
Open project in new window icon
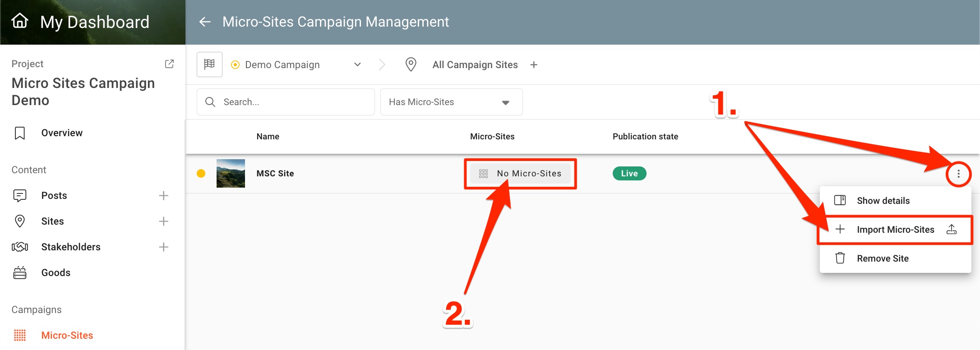(x=169, y=64)
